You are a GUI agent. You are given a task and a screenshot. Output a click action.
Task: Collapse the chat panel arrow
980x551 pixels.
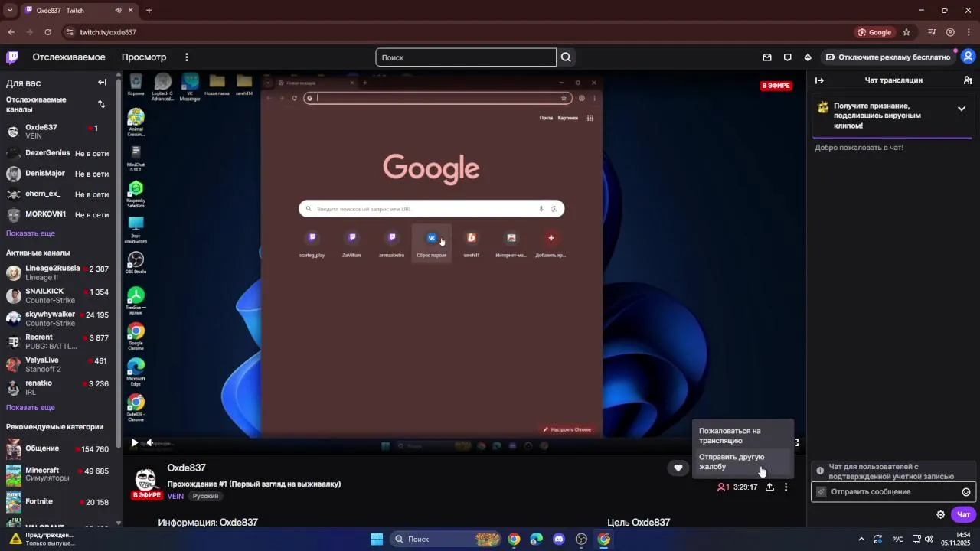tap(819, 80)
